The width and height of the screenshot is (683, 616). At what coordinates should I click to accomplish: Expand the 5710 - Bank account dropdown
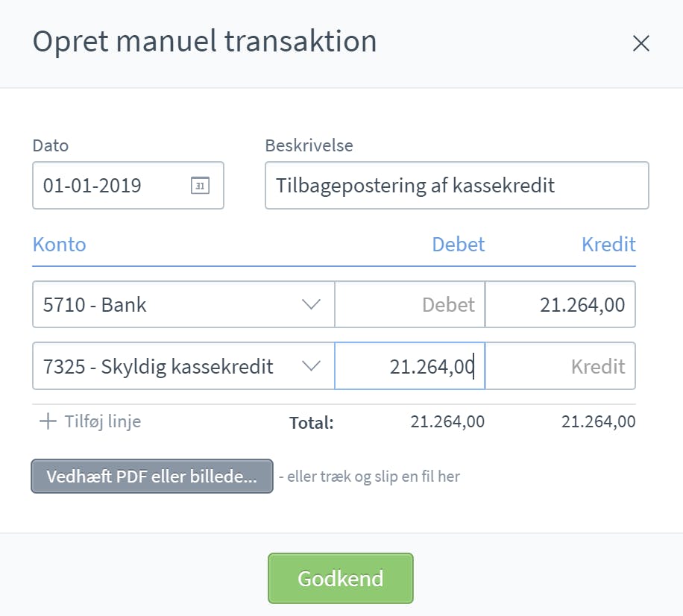coord(311,304)
